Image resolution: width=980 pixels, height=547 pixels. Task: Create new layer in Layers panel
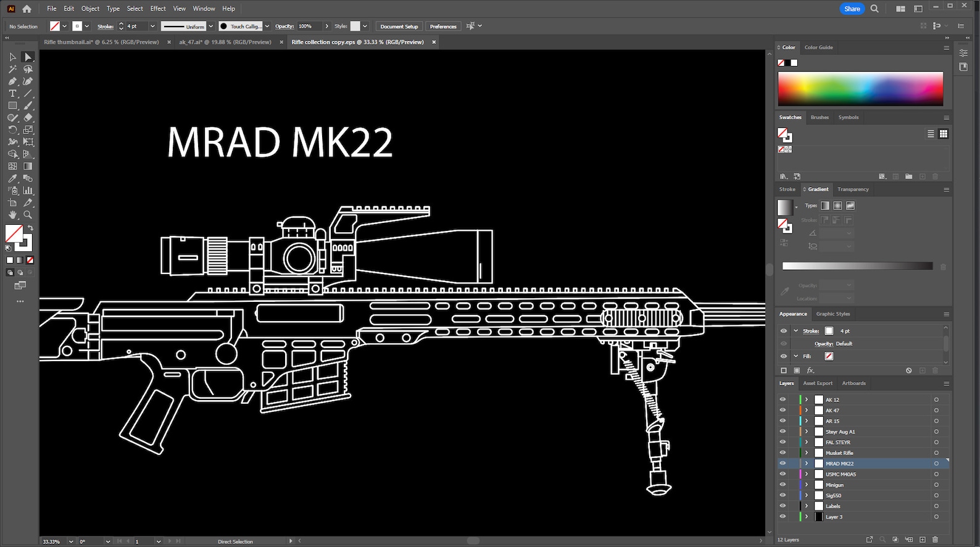tap(923, 540)
